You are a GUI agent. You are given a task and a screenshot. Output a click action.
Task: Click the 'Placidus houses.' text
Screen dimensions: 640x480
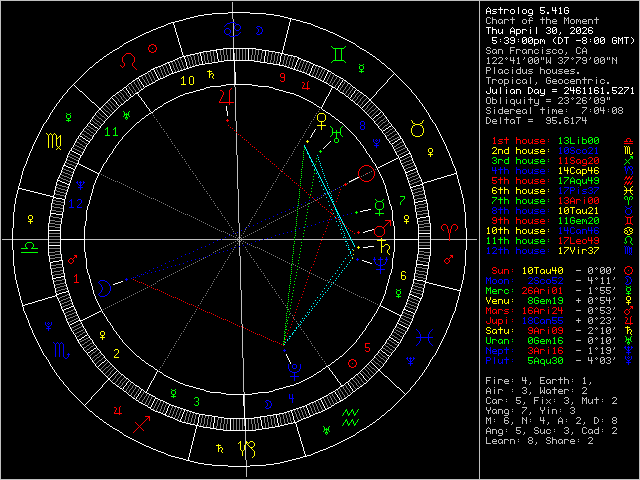533,71
